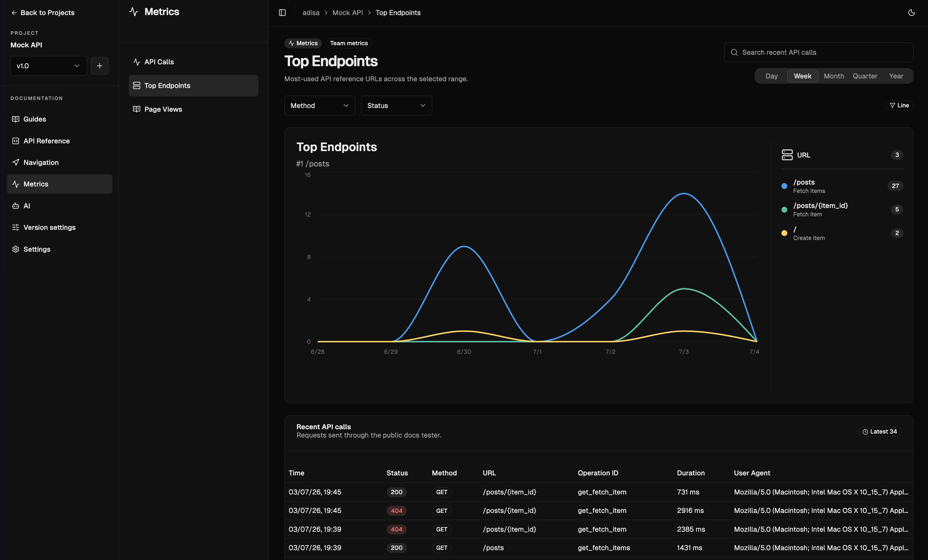Click the 6/30 date label on chart axis
928x560 pixels.
(x=464, y=352)
